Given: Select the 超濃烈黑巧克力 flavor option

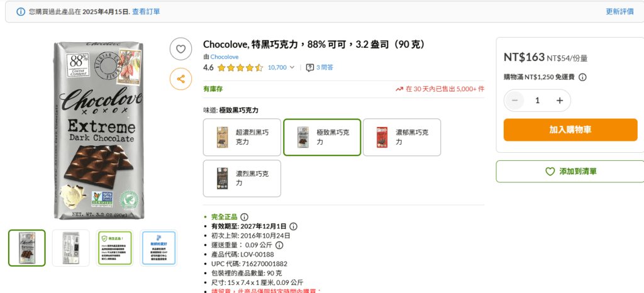Looking at the screenshot, I should tap(241, 137).
